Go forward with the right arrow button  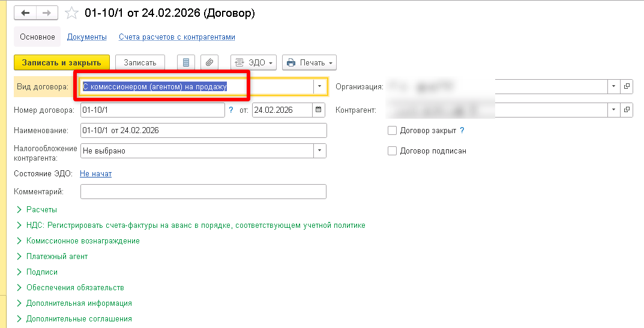click(47, 13)
